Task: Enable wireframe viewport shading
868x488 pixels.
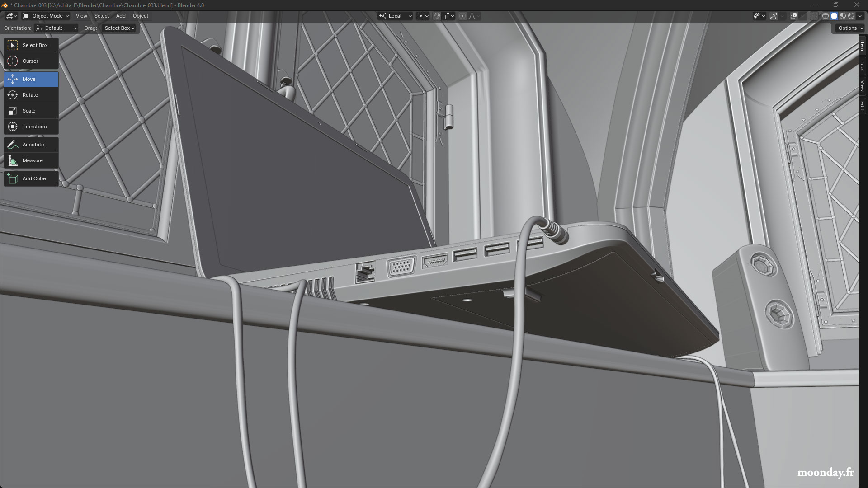Action: pos(825,16)
